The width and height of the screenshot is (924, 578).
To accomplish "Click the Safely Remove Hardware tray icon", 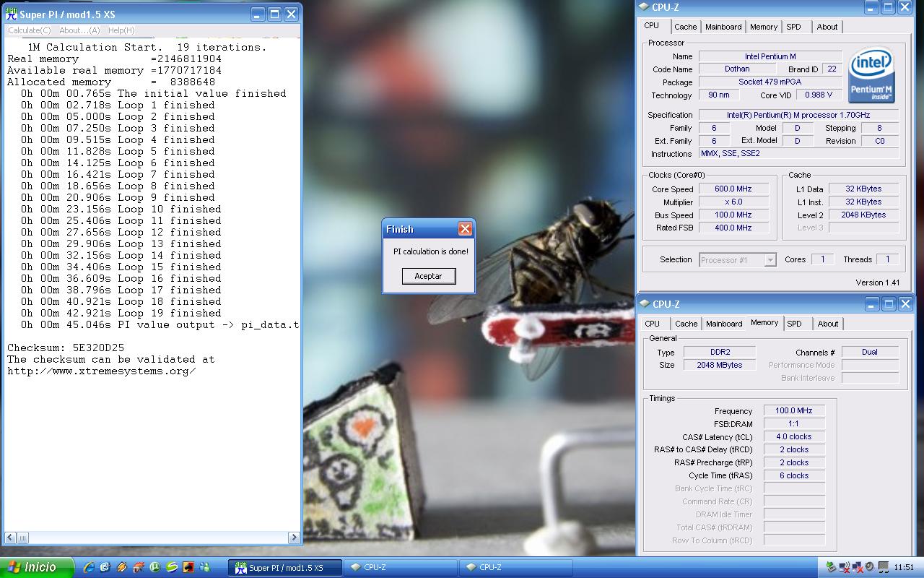I will pos(831,567).
